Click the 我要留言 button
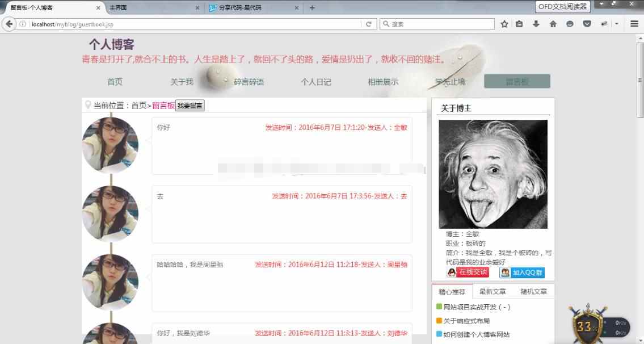The image size is (644, 344). coord(190,106)
